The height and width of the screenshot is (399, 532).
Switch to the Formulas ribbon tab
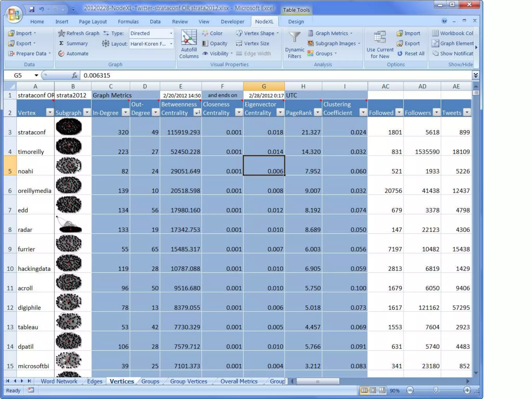(x=128, y=22)
